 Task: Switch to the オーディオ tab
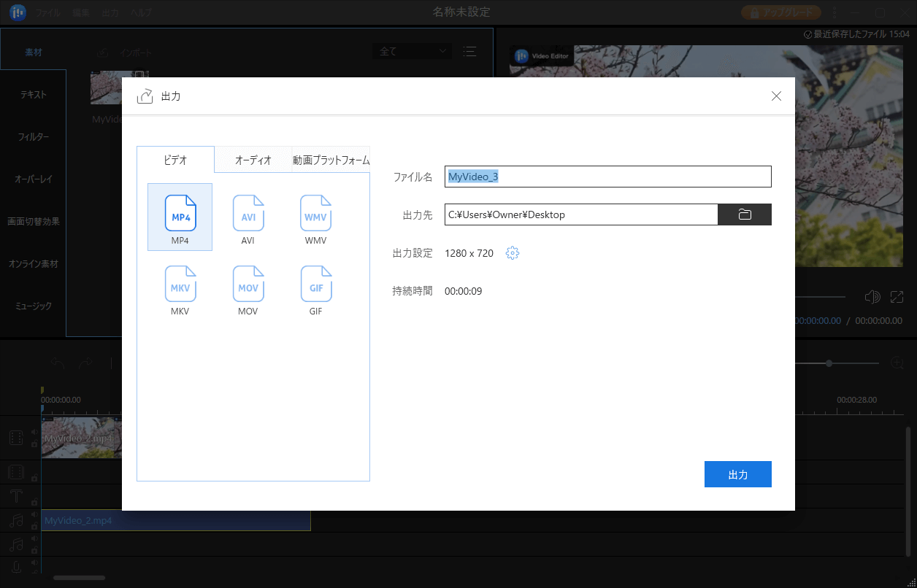click(252, 159)
